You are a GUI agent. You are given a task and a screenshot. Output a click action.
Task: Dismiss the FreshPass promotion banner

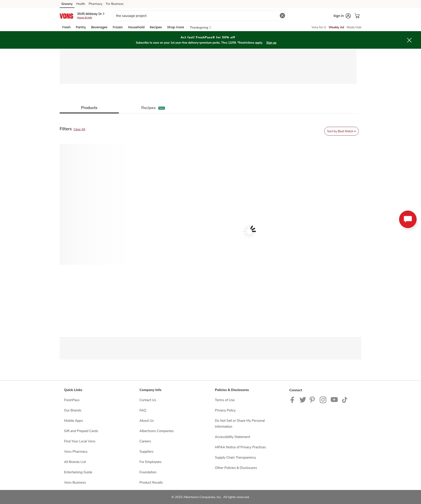(x=409, y=40)
